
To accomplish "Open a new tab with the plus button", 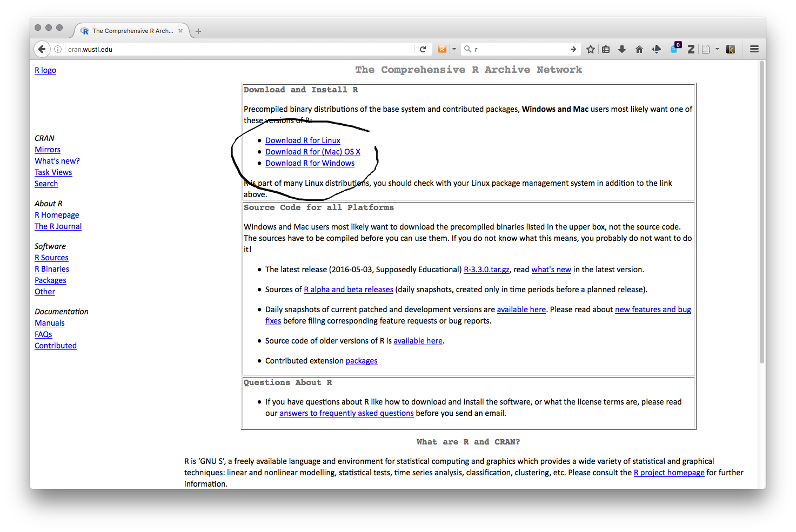I will [x=198, y=31].
